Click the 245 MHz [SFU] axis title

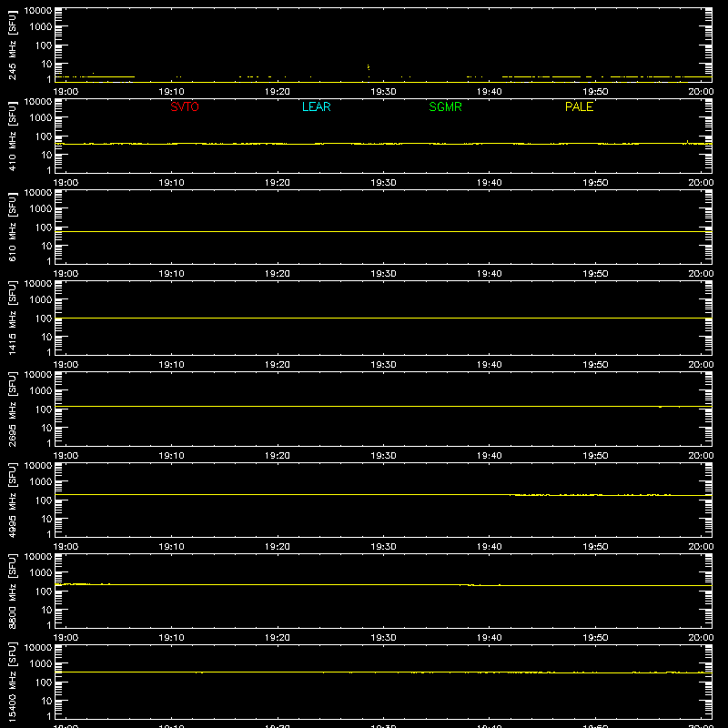point(12,45)
